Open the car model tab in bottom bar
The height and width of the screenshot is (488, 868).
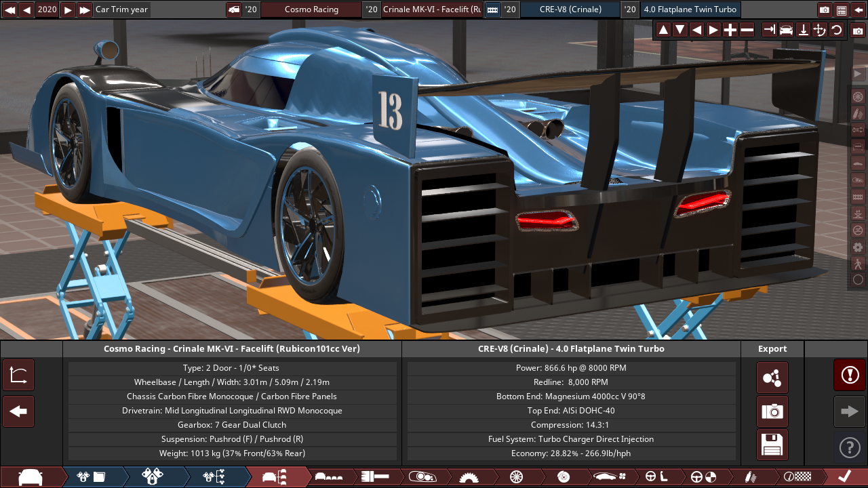[x=31, y=477]
